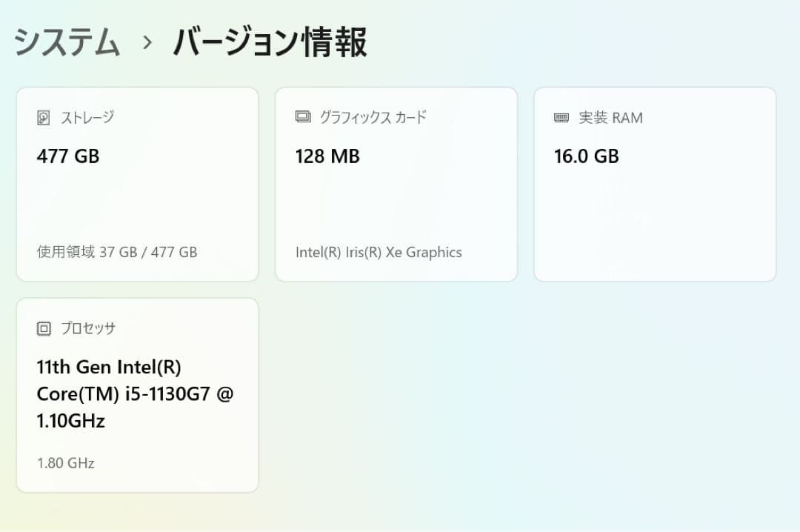Click the 使用領域 37 GB / 477 GB text
Viewport: 800px width, 532px height.
coord(116,252)
